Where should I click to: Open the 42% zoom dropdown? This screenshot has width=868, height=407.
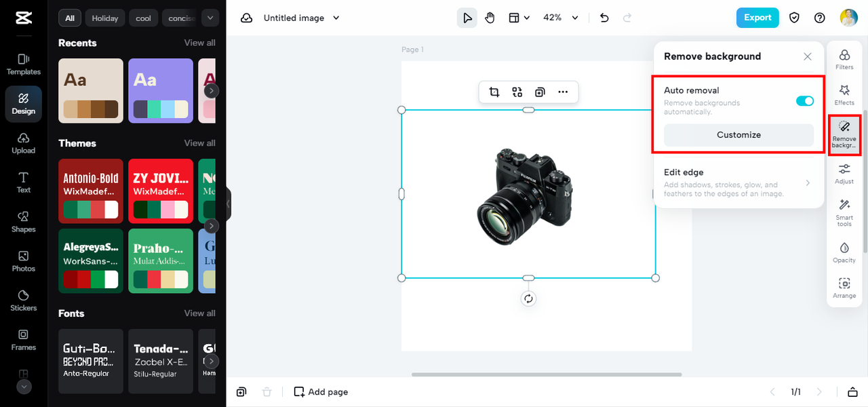pyautogui.click(x=561, y=18)
